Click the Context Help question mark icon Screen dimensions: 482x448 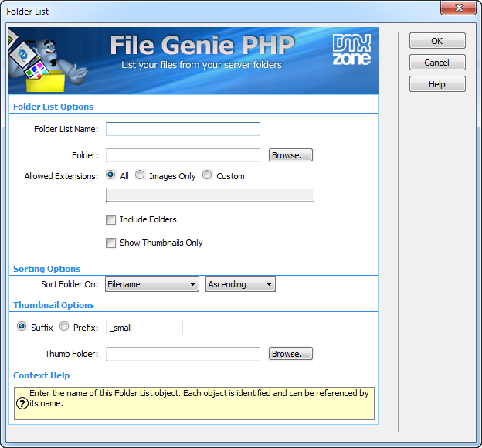tap(22, 403)
